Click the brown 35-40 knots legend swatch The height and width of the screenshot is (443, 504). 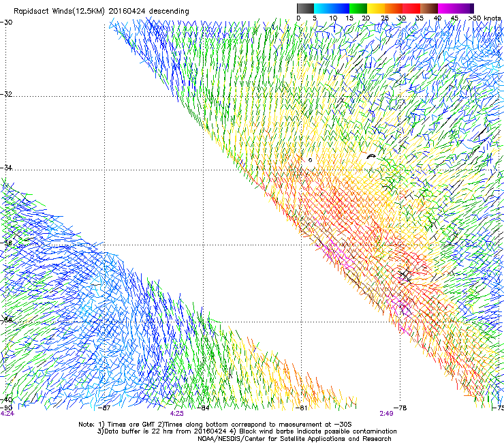(429, 8)
